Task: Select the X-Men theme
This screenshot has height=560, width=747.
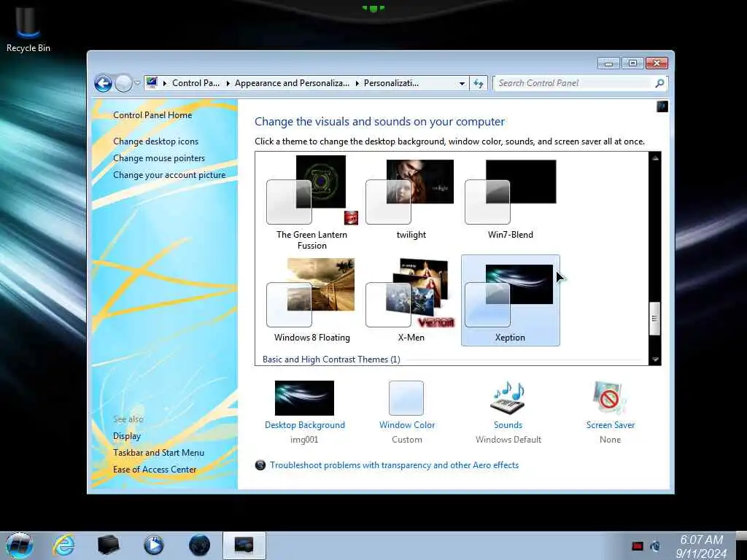Action: (411, 300)
